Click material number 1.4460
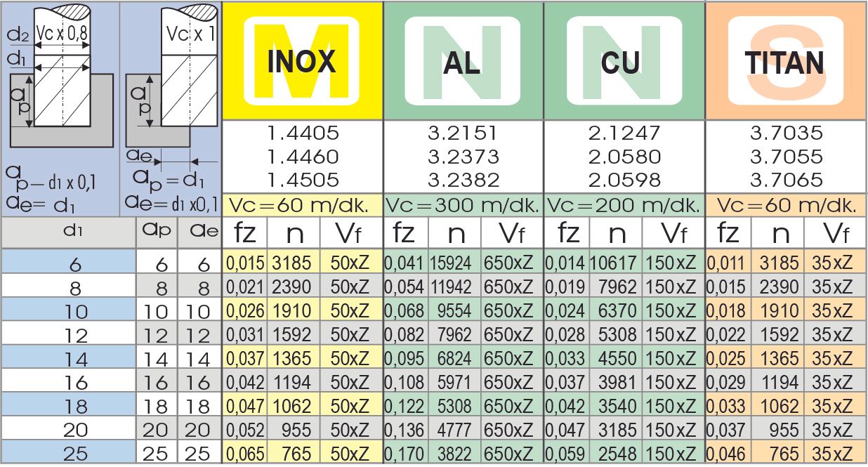The height and width of the screenshot is (467, 868). click(x=303, y=156)
